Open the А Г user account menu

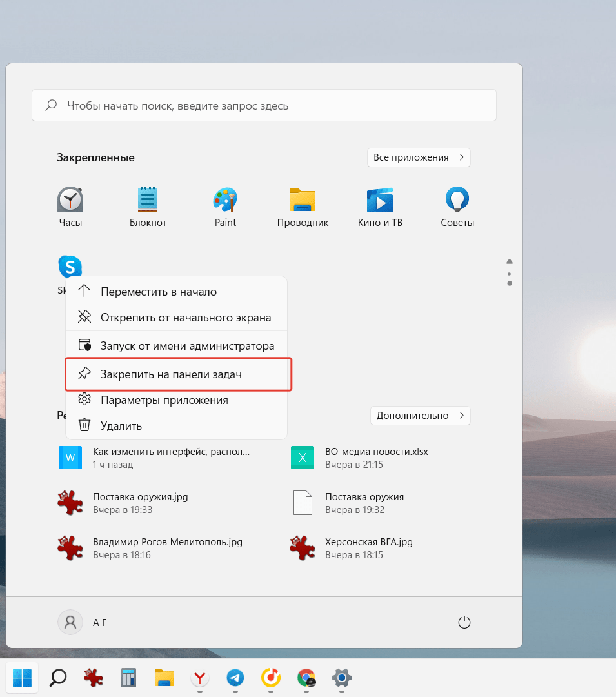coord(83,622)
